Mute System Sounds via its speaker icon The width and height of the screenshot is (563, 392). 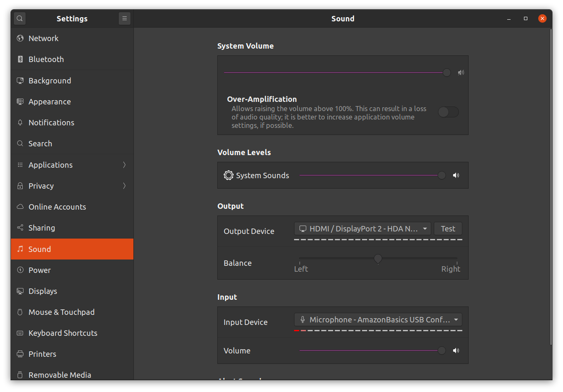(x=456, y=175)
